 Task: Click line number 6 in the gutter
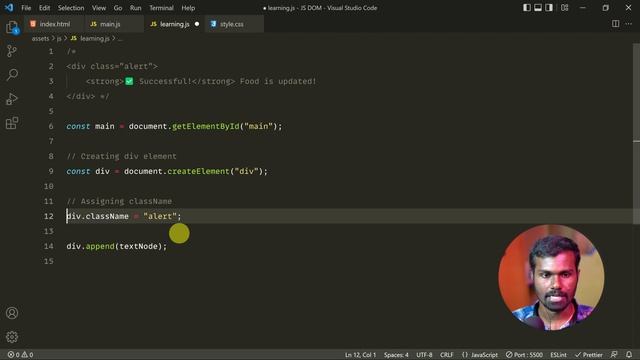51,126
